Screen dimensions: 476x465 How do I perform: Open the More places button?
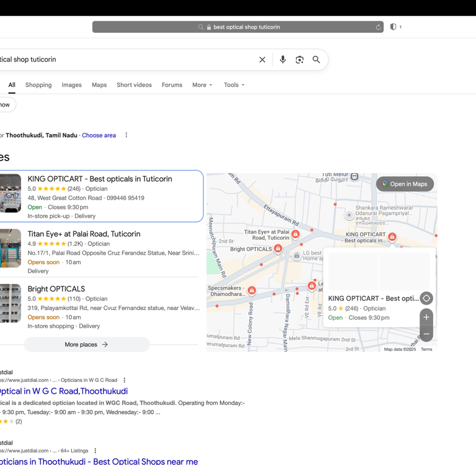(87, 345)
